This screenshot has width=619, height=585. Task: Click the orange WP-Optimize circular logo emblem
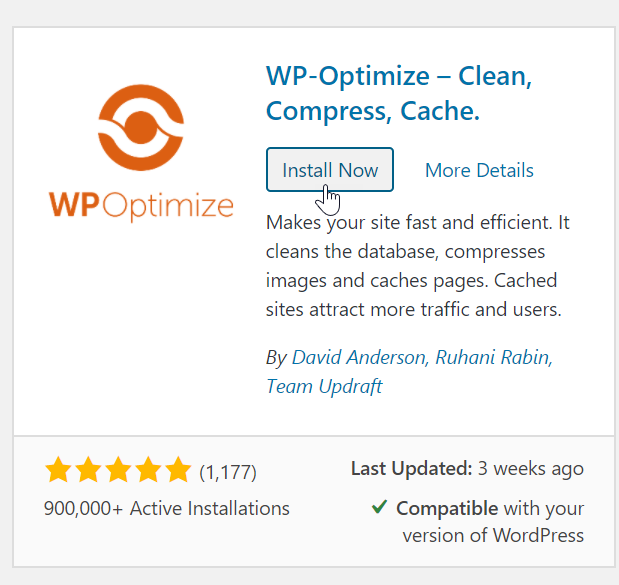point(140,130)
